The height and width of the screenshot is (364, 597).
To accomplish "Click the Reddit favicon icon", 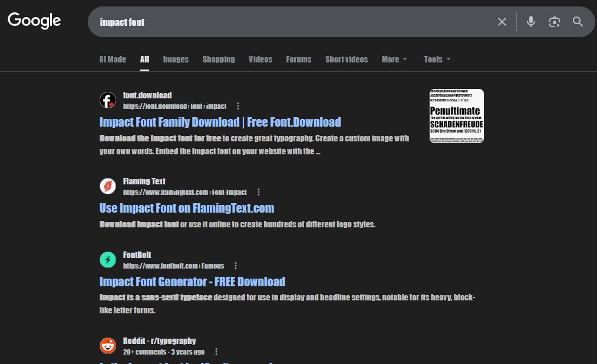I will (108, 346).
